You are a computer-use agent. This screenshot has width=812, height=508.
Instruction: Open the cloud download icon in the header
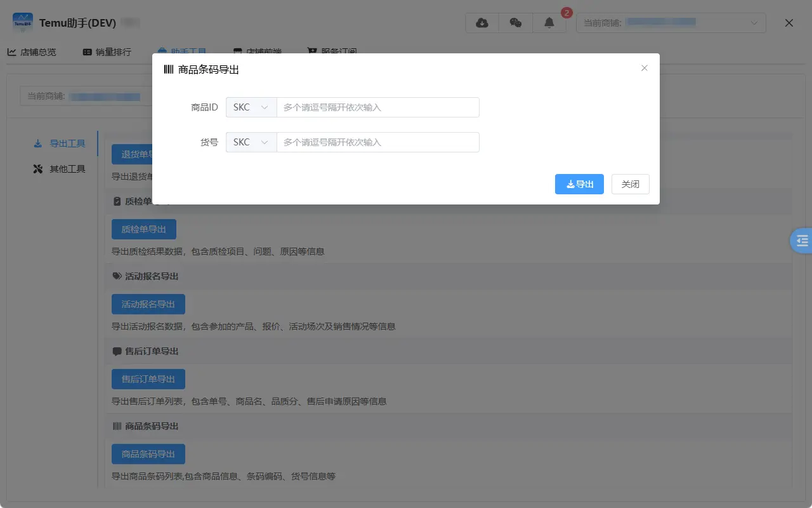point(481,22)
